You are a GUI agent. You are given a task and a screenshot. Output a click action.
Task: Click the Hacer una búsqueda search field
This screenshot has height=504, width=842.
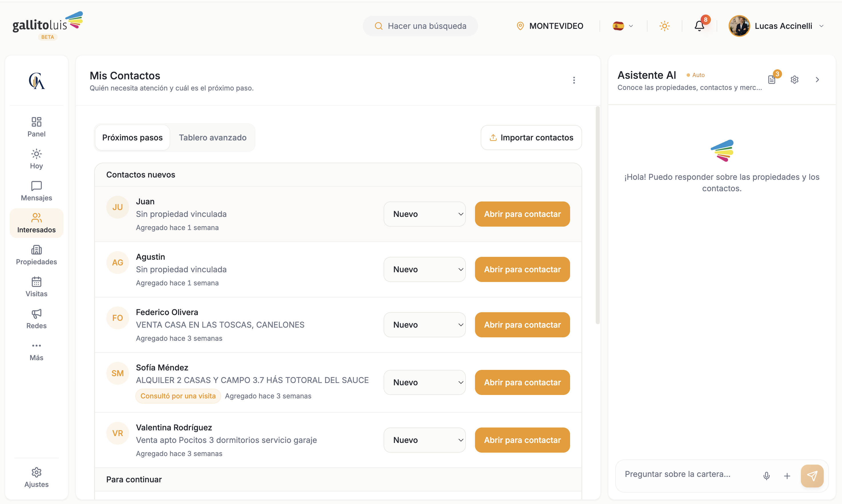point(420,26)
